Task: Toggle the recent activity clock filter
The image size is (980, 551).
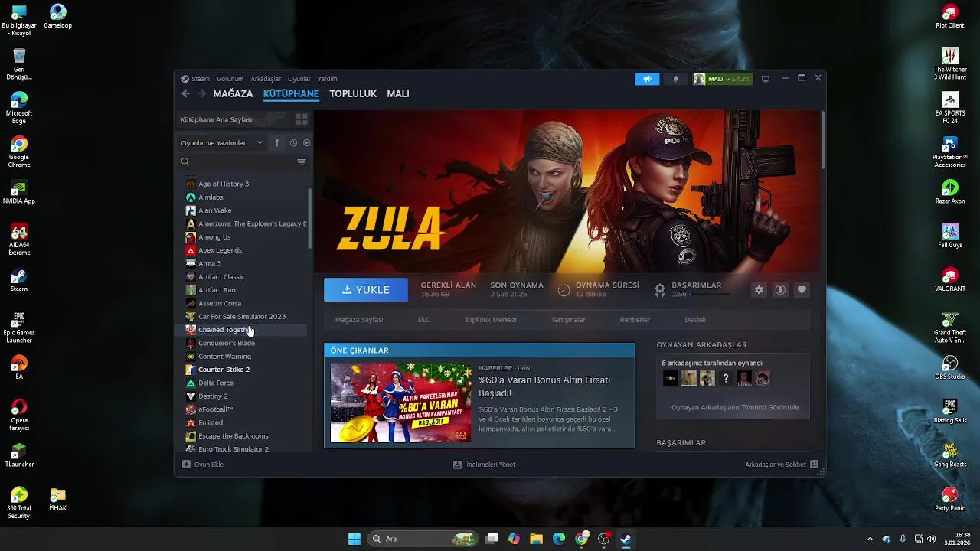Action: click(293, 143)
